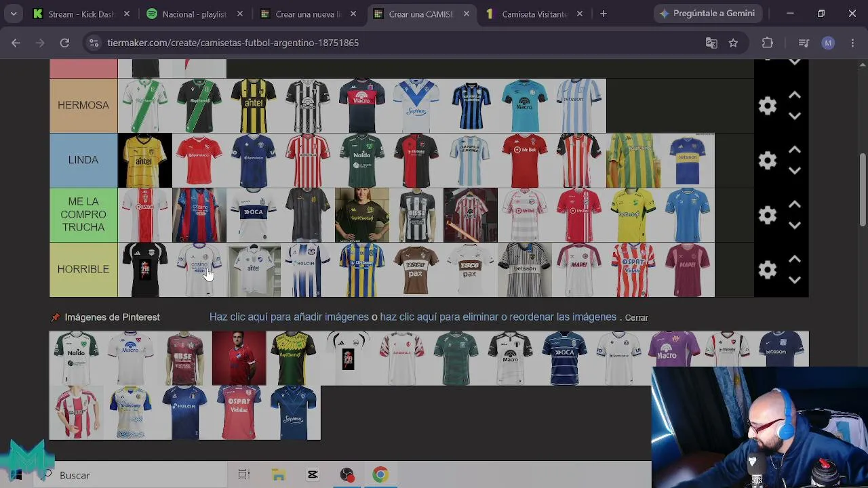Switch to the Nacional - playlist tab
868x488 pixels.
click(x=195, y=14)
